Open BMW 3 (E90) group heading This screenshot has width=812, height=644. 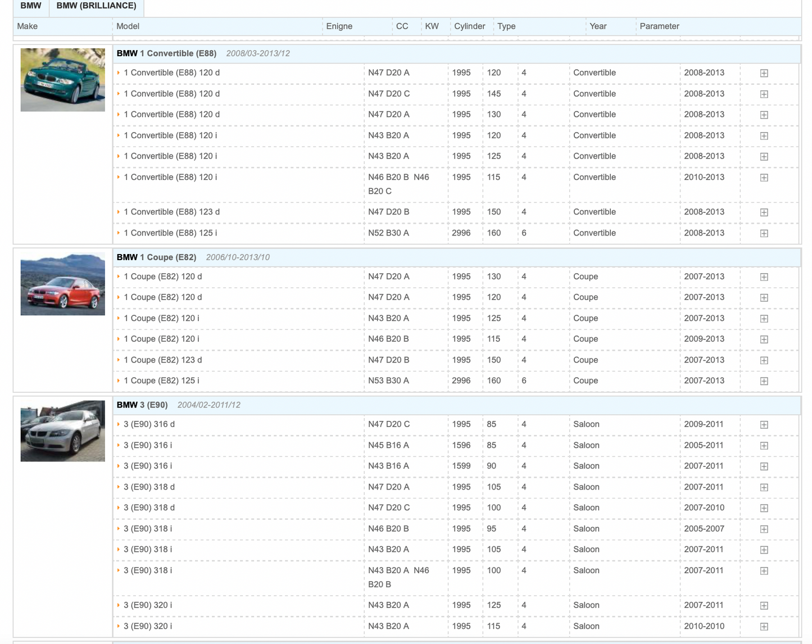click(x=142, y=405)
